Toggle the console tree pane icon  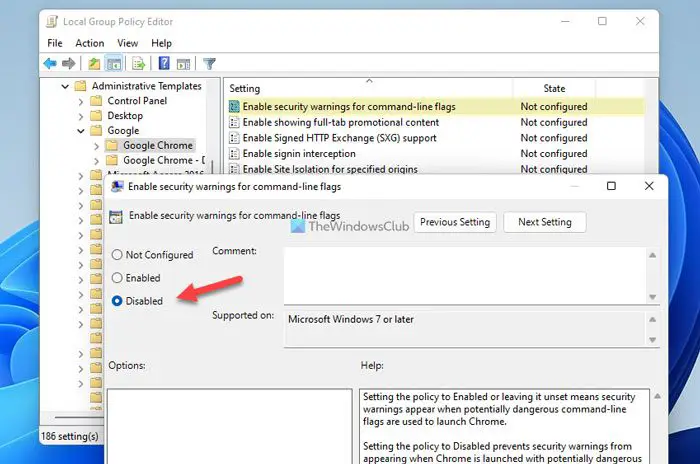pyautogui.click(x=114, y=64)
